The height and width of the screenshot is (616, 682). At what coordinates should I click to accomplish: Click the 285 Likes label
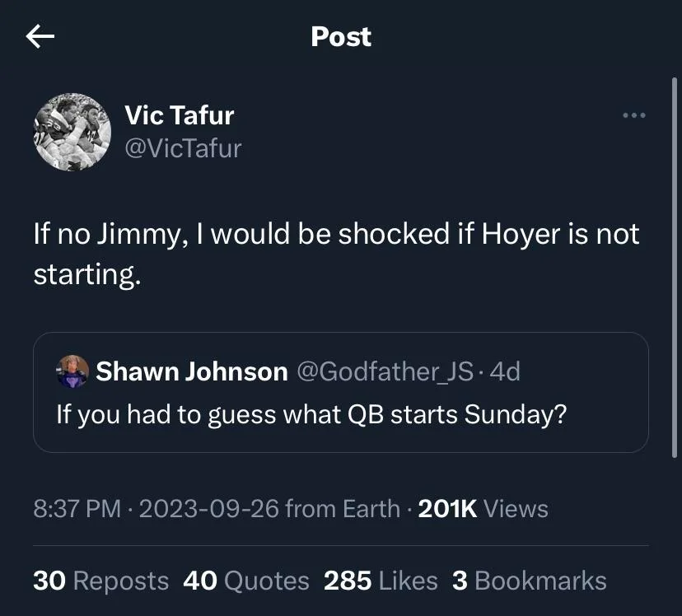click(x=382, y=581)
